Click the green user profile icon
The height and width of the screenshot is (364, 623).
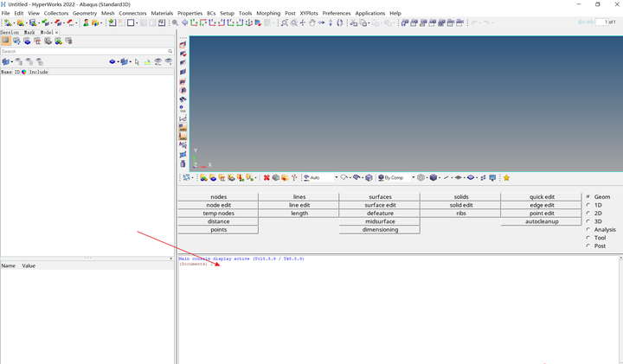86,23
